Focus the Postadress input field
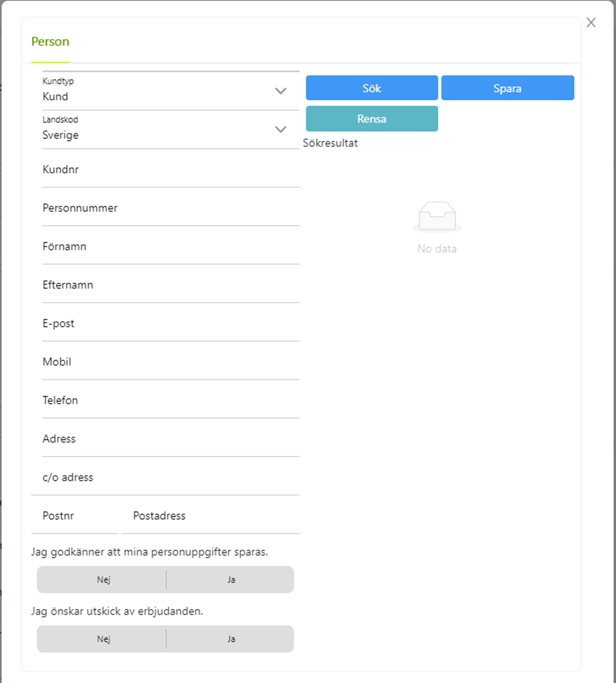Viewport: 616px width, 683px height. (211, 516)
